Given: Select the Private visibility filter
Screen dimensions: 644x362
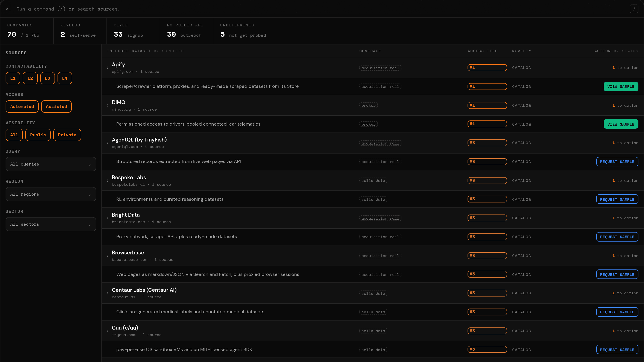Looking at the screenshot, I should pyautogui.click(x=67, y=135).
